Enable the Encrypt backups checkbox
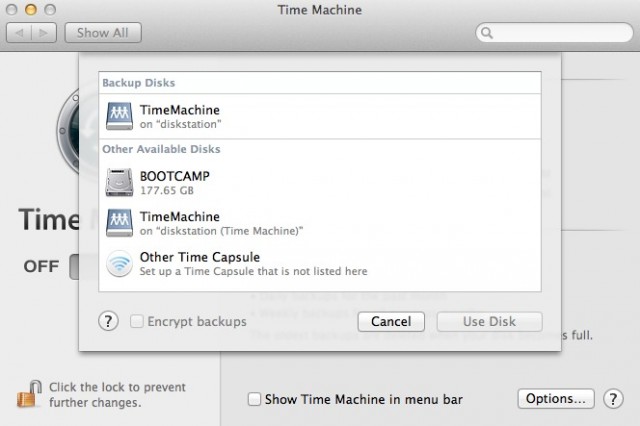The height and width of the screenshot is (426, 640). coord(137,321)
